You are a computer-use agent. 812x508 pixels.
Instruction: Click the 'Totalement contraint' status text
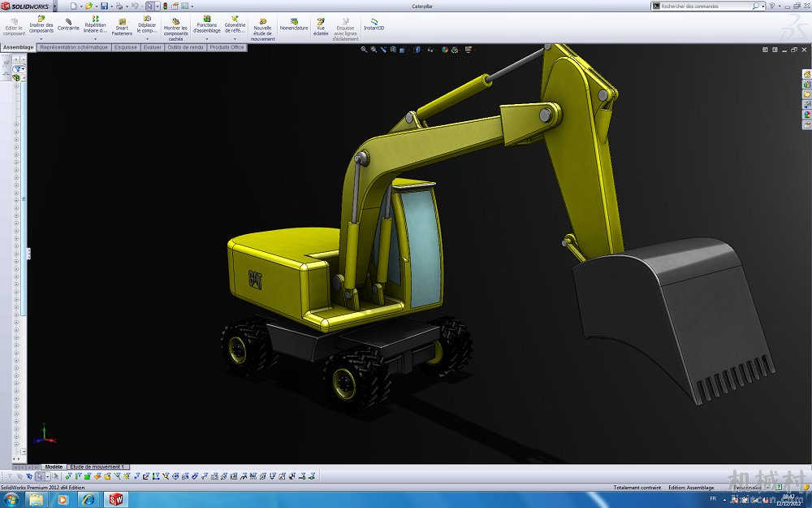click(x=637, y=488)
